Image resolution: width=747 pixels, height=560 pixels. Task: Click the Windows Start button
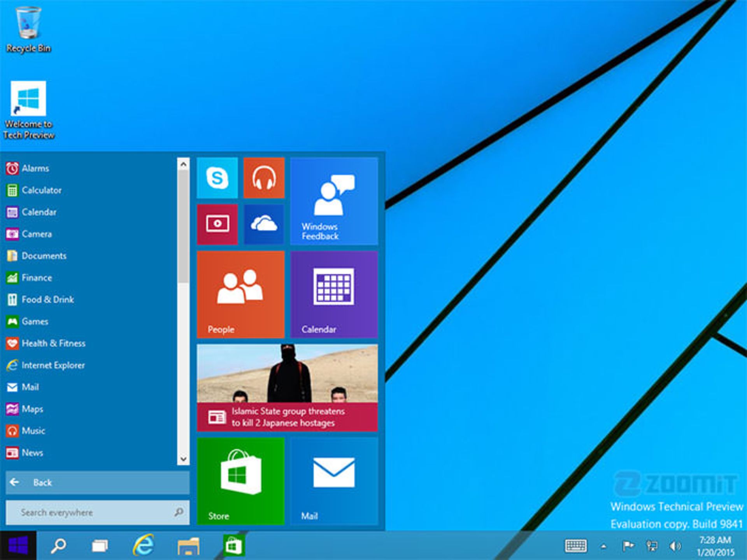pyautogui.click(x=18, y=545)
